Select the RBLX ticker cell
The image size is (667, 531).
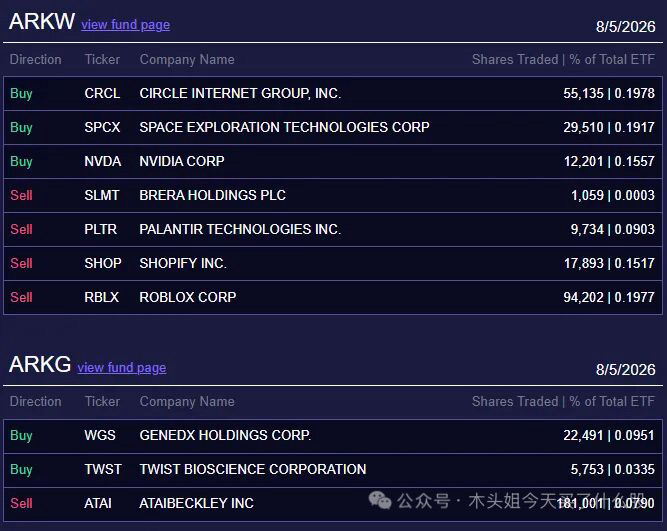click(102, 297)
